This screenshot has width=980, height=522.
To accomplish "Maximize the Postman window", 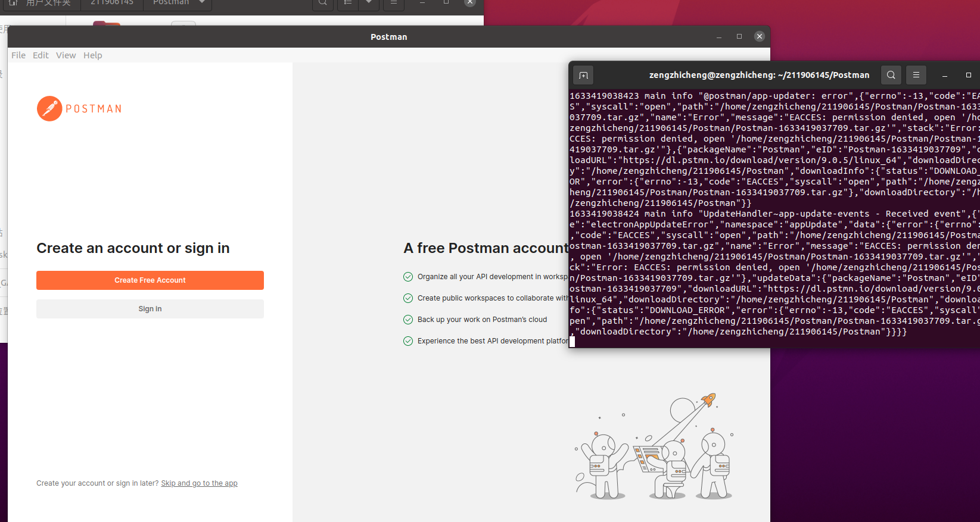I will point(739,36).
